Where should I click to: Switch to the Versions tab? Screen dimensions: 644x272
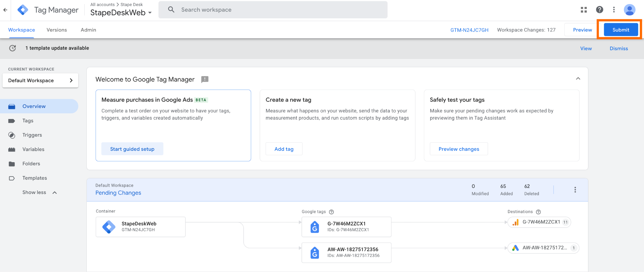[x=57, y=30]
